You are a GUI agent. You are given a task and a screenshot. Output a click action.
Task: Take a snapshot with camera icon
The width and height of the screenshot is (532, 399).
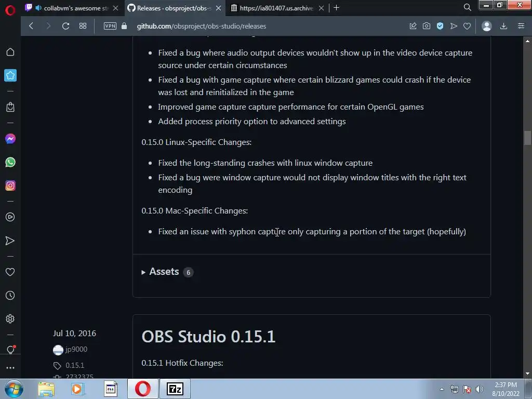(x=427, y=26)
